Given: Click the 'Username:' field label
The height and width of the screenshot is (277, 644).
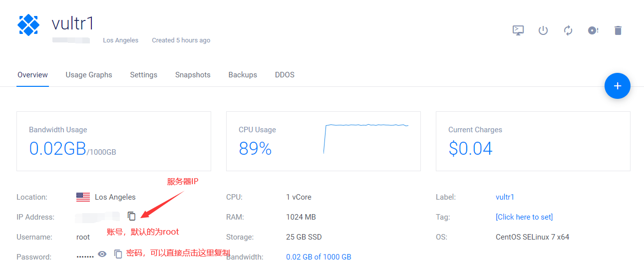Looking at the screenshot, I should (34, 237).
